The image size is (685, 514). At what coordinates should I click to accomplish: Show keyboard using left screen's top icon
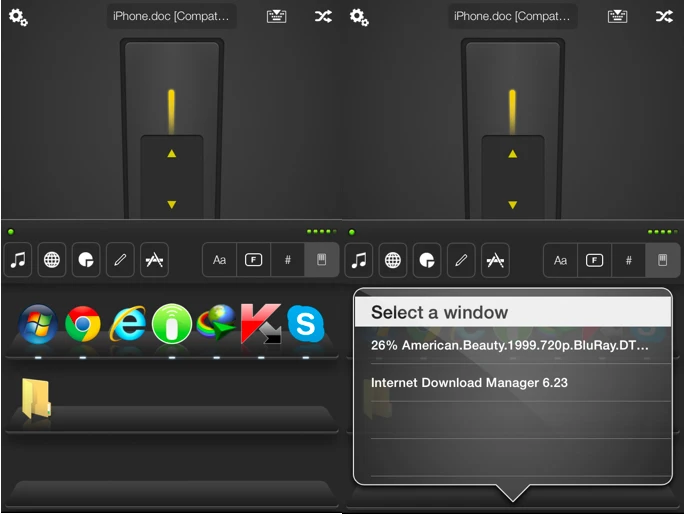pyautogui.click(x=276, y=16)
